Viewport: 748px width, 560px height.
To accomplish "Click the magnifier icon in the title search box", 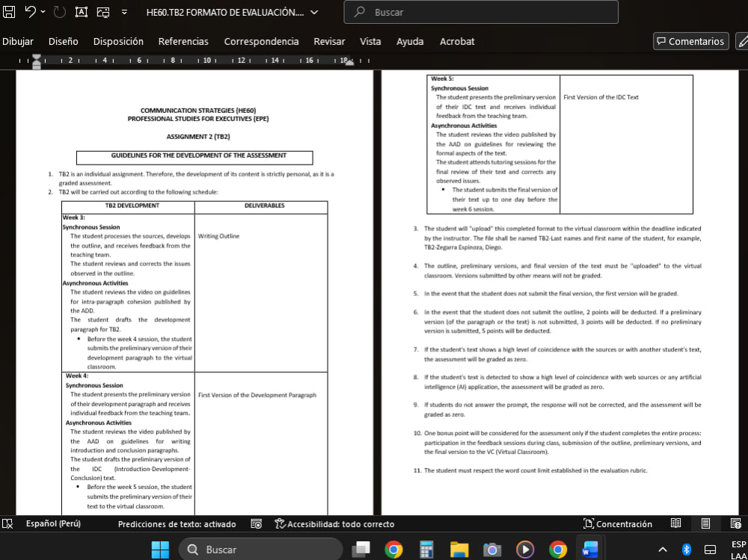I will coord(360,12).
